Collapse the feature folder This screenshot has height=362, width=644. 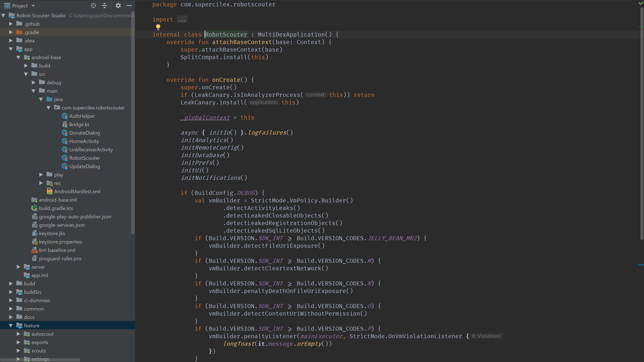11,325
